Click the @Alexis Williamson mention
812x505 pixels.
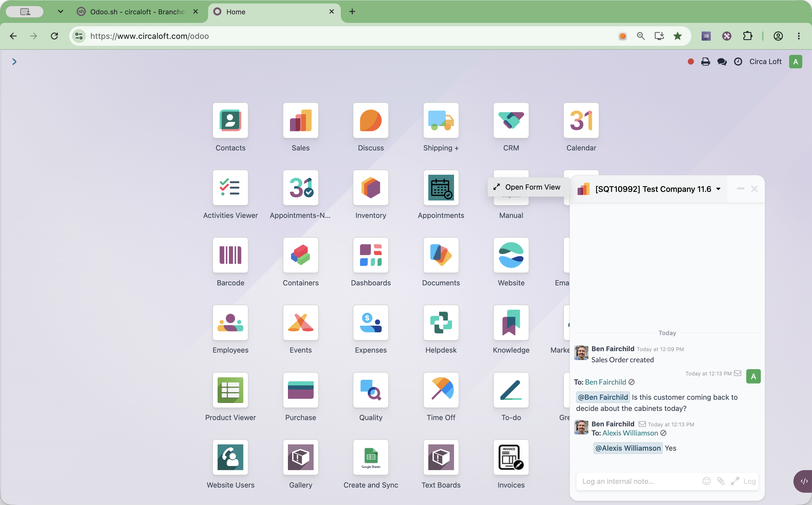[x=628, y=448]
